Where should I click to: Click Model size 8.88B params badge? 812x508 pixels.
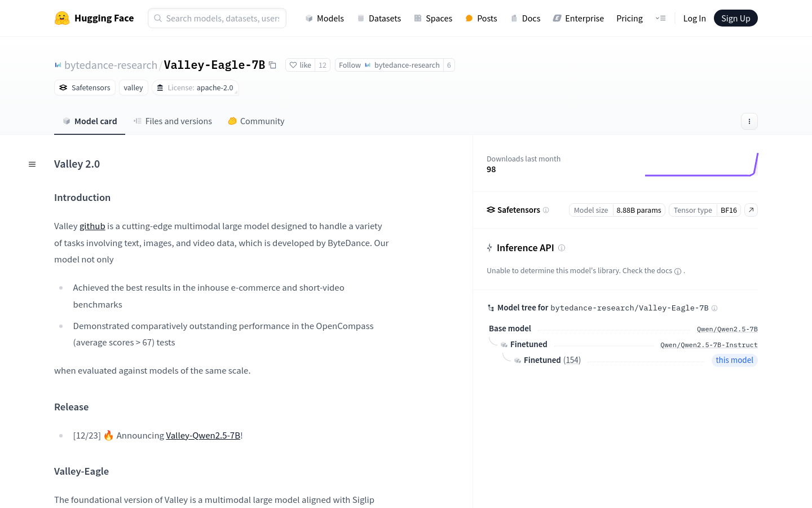click(x=617, y=210)
